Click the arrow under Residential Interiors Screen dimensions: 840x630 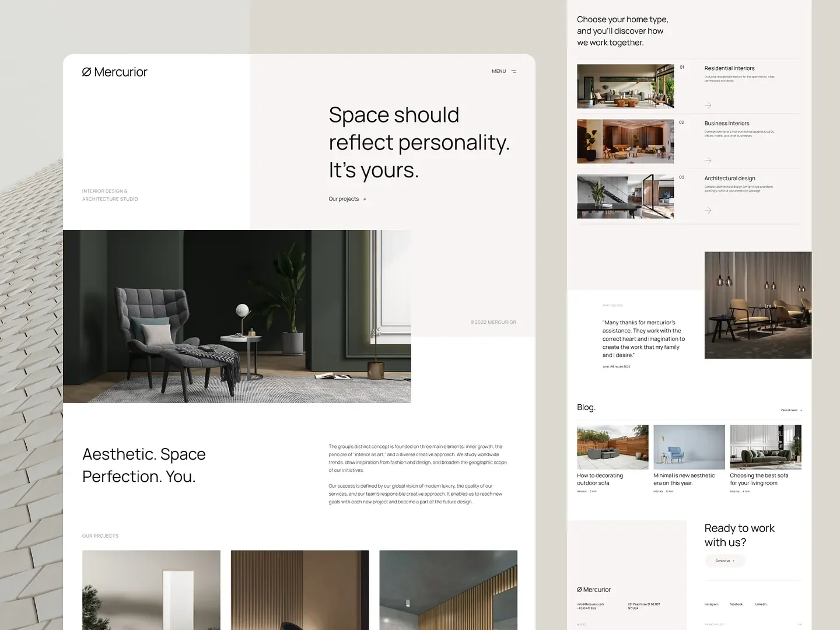(x=708, y=106)
